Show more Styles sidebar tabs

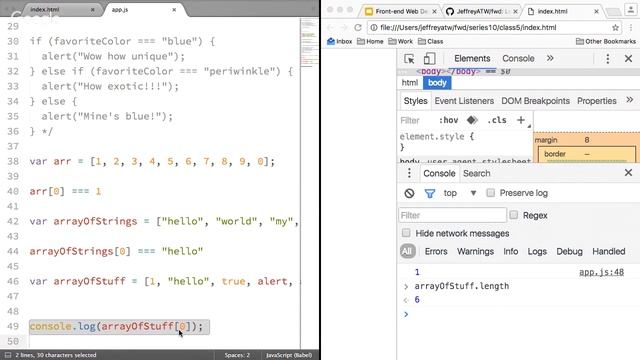click(630, 100)
